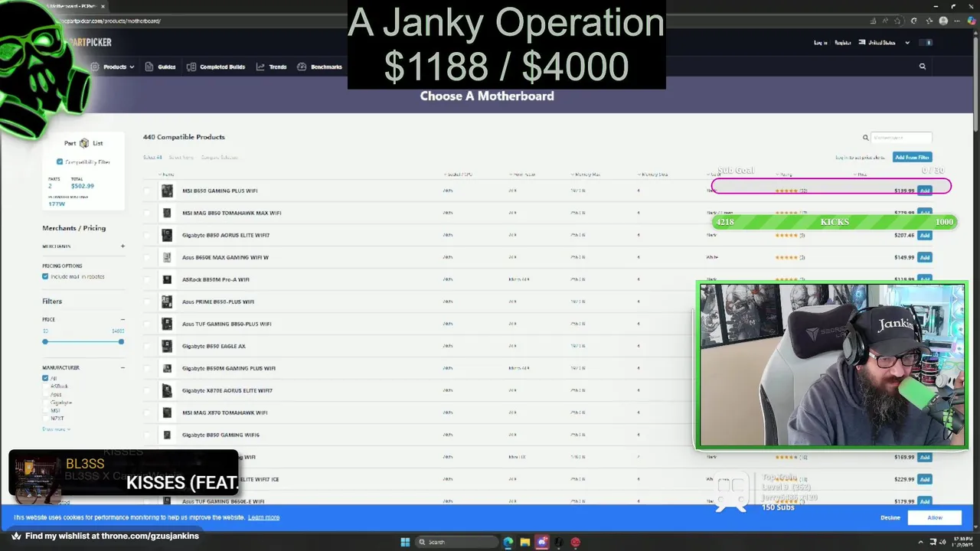980x551 pixels.
Task: Add the $169.99 motherboard
Action: coord(925,457)
